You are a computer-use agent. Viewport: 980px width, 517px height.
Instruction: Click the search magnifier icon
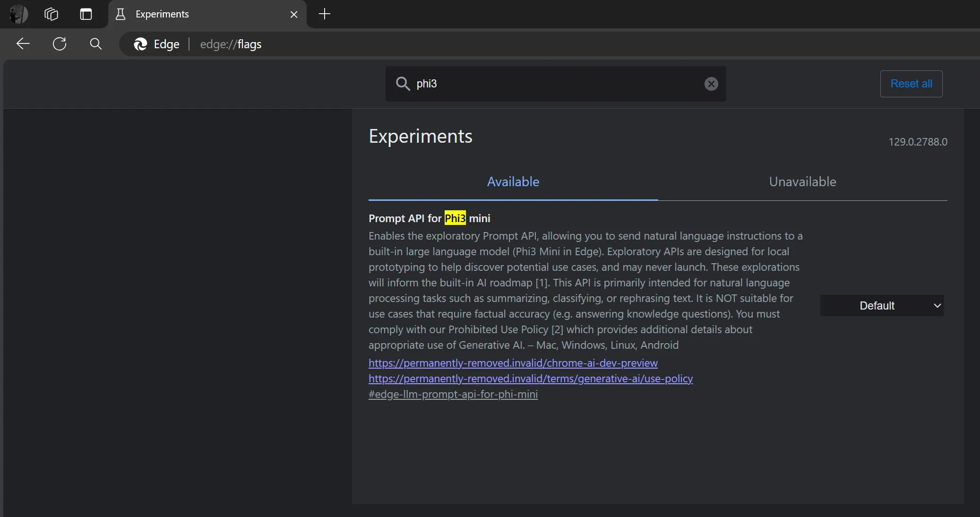[96, 44]
